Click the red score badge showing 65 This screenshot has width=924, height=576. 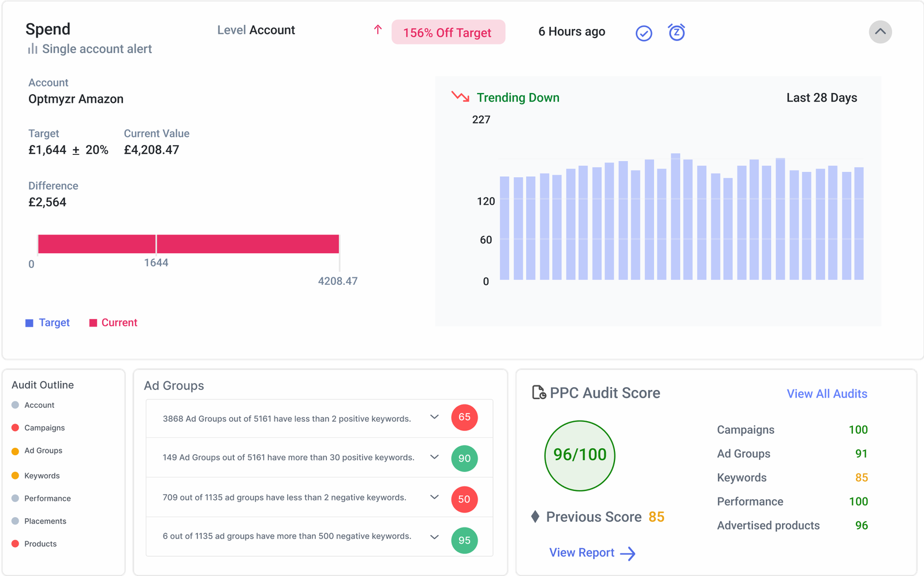coord(464,417)
